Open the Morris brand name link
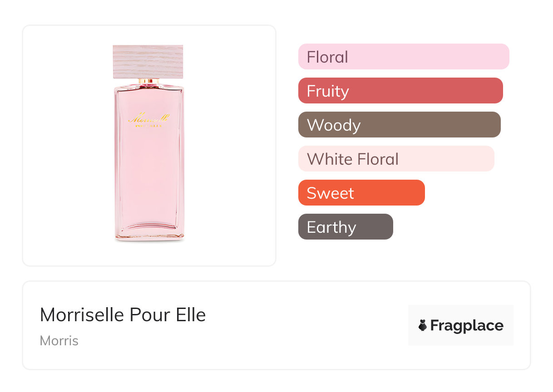 (59, 341)
